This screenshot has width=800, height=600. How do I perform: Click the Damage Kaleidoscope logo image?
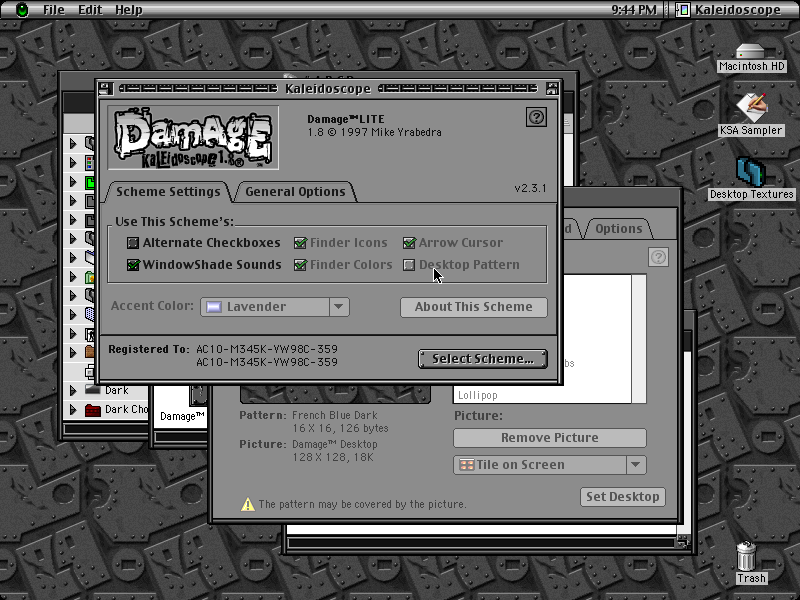pyautogui.click(x=193, y=138)
